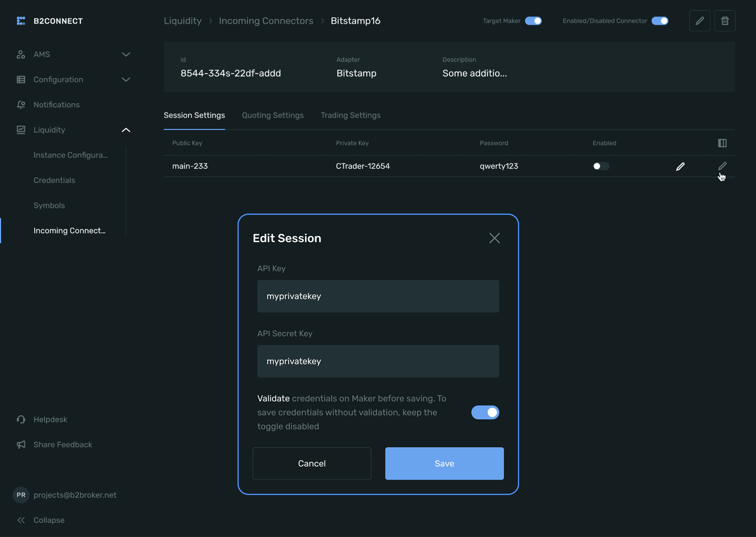Click into the API Secret Key field

378,361
